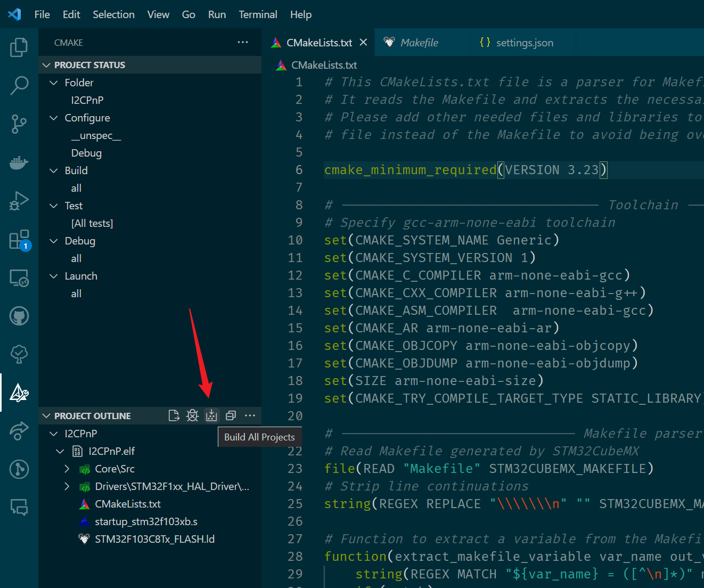Screen dimensions: 704x588
Task: Expand the Drivers STM32F1xx HAL Driver folder
Action: coord(67,486)
